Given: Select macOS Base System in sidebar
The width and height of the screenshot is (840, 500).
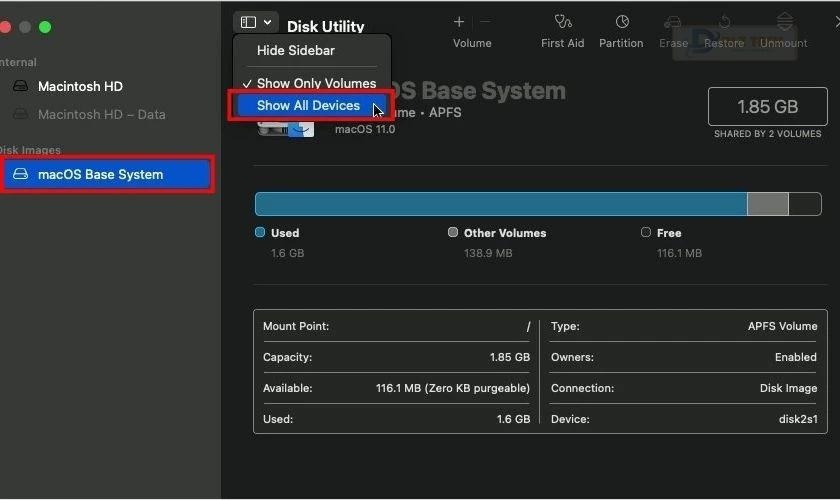Looking at the screenshot, I should pyautogui.click(x=100, y=174).
